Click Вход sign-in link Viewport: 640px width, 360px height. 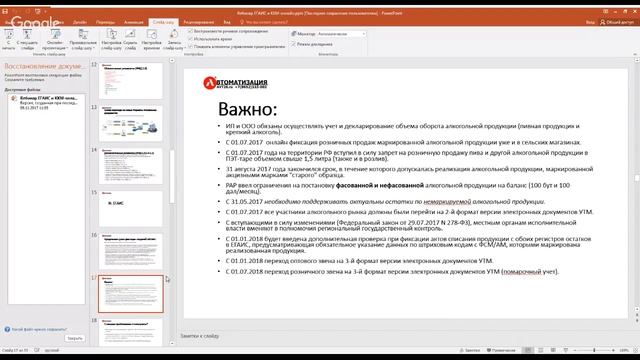point(590,22)
